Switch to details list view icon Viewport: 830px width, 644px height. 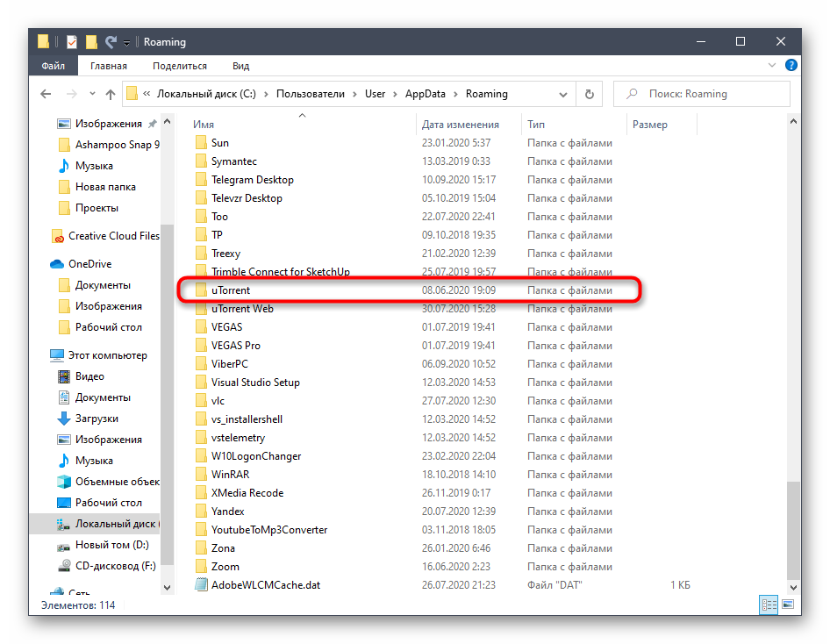pyautogui.click(x=769, y=605)
